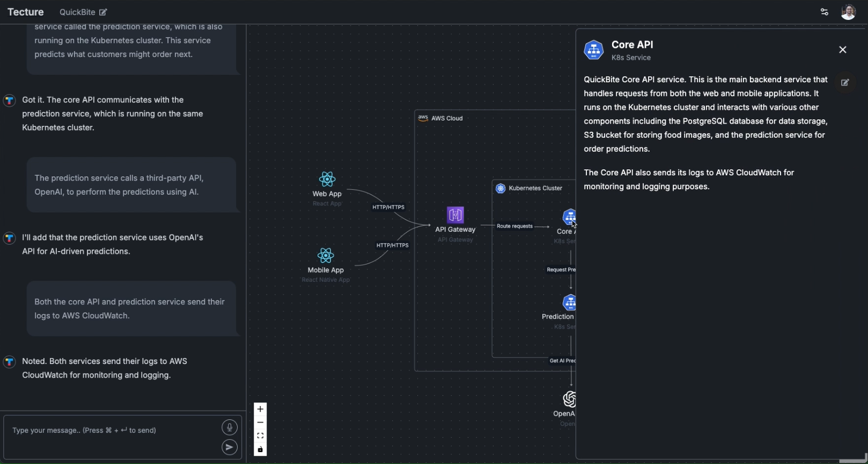Select the CloudWatch logs user message
This screenshot has width=868, height=464.
click(x=131, y=309)
